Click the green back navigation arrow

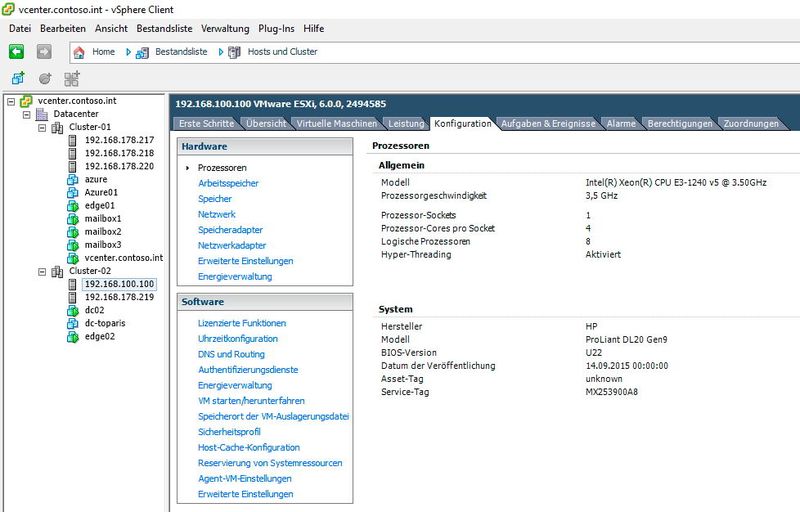point(16,52)
